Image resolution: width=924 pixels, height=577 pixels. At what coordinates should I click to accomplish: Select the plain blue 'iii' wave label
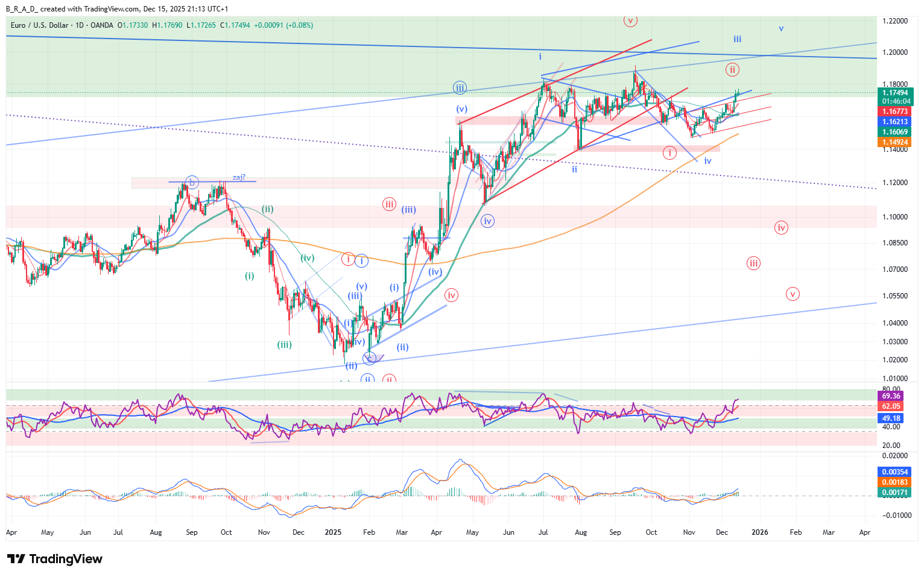(737, 39)
